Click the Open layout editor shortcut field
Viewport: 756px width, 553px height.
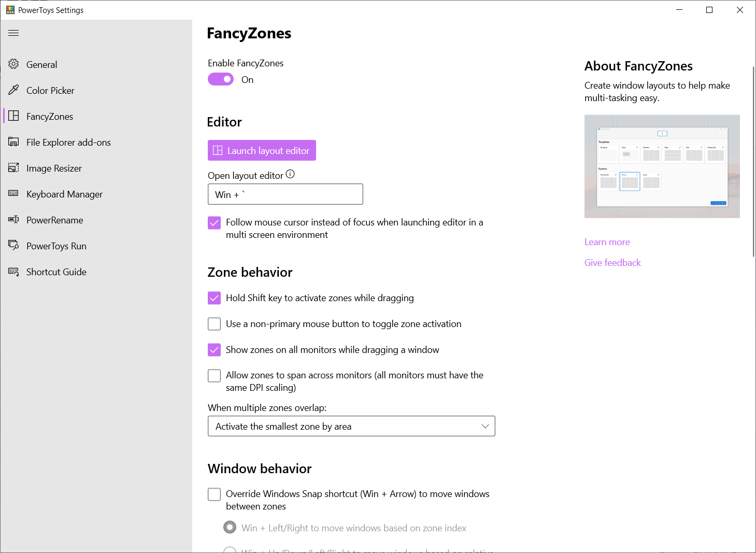click(285, 194)
